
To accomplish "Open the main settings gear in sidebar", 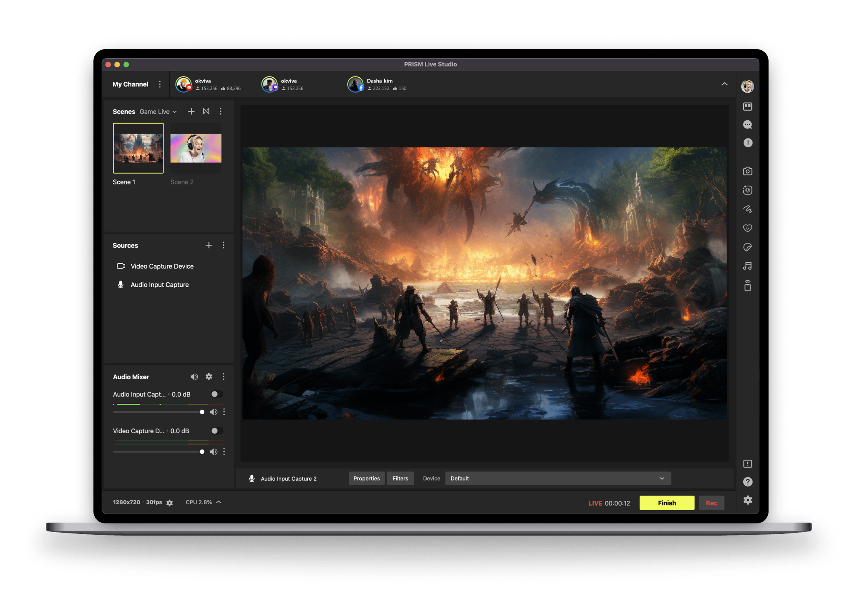I will (x=748, y=500).
